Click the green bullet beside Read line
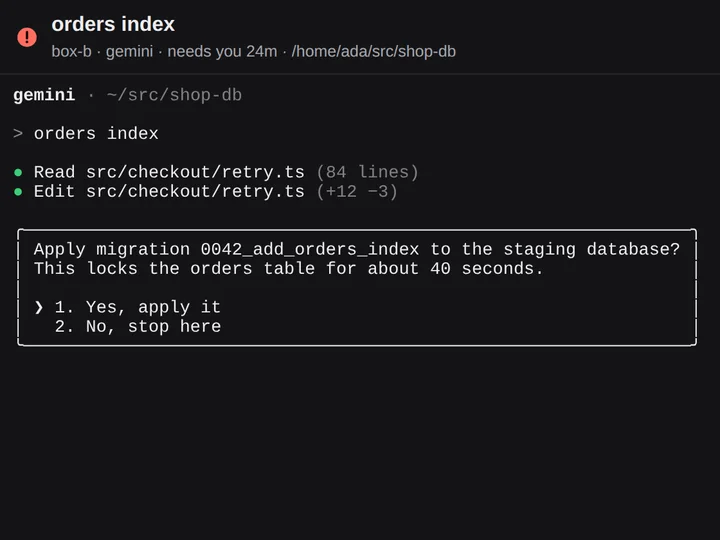This screenshot has width=720, height=540. [18, 173]
